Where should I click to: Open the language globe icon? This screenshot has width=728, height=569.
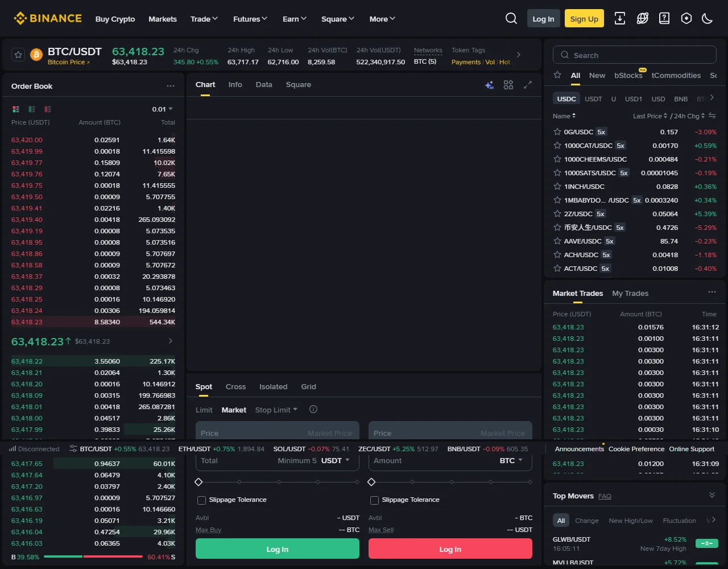click(643, 19)
